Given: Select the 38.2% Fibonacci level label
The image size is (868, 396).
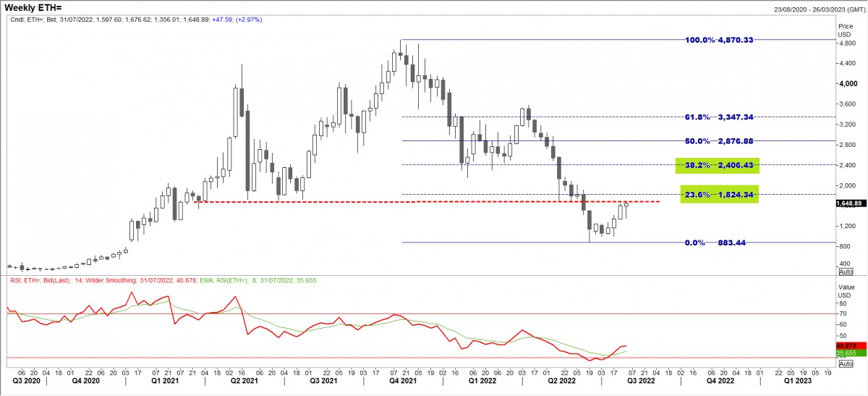Looking at the screenshot, I should tap(716, 166).
